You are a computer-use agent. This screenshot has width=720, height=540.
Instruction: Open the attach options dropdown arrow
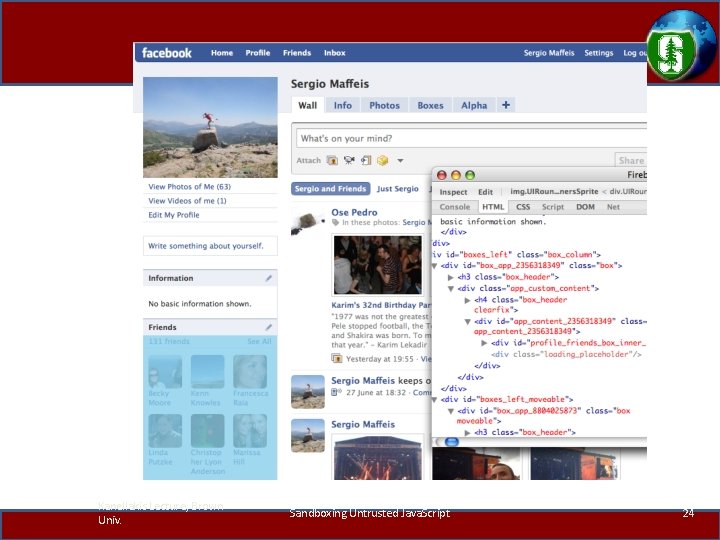(x=400, y=161)
